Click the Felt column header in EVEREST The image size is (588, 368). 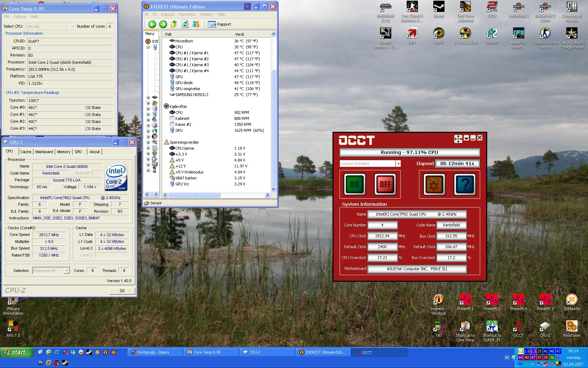coord(197,34)
